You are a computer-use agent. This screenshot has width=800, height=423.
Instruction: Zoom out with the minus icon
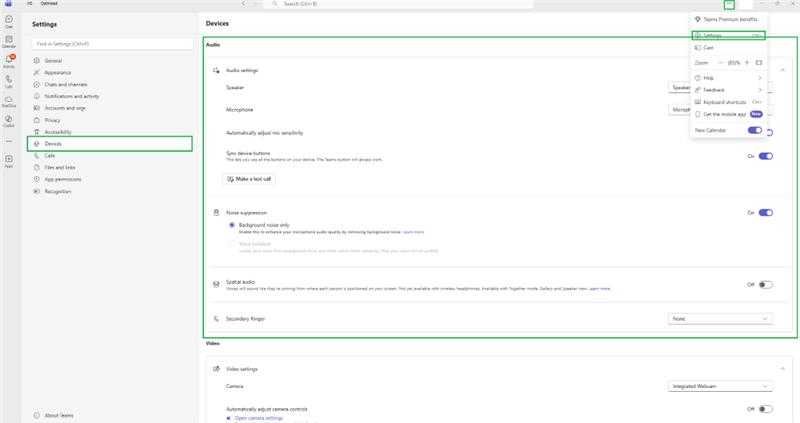coord(720,63)
